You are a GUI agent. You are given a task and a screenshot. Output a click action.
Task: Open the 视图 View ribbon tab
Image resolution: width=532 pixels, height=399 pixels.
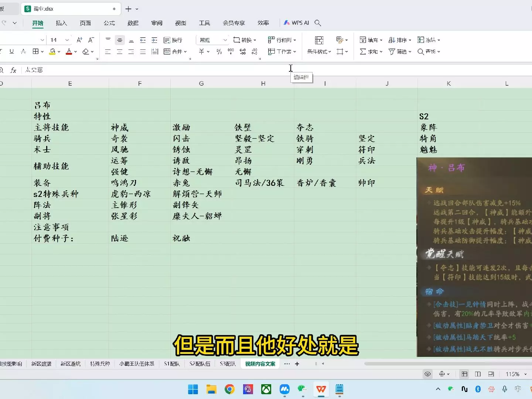181,23
